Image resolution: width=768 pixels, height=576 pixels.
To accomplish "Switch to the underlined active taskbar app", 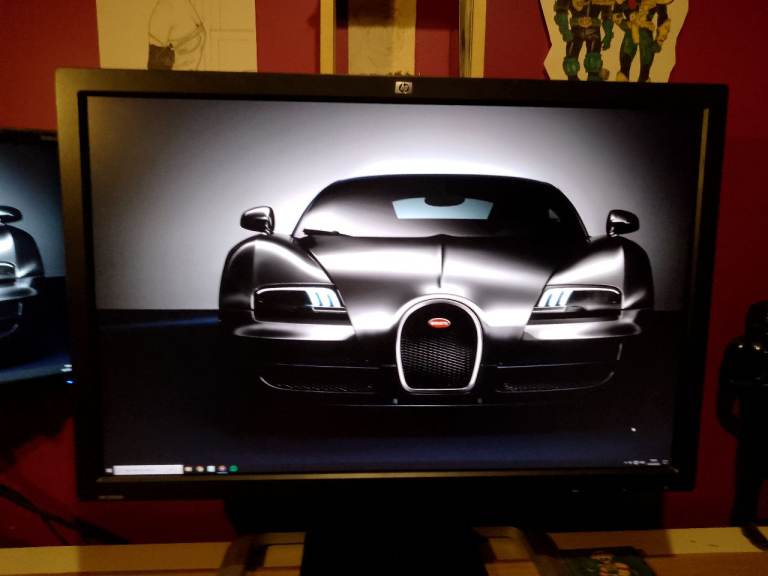I will tap(222, 469).
